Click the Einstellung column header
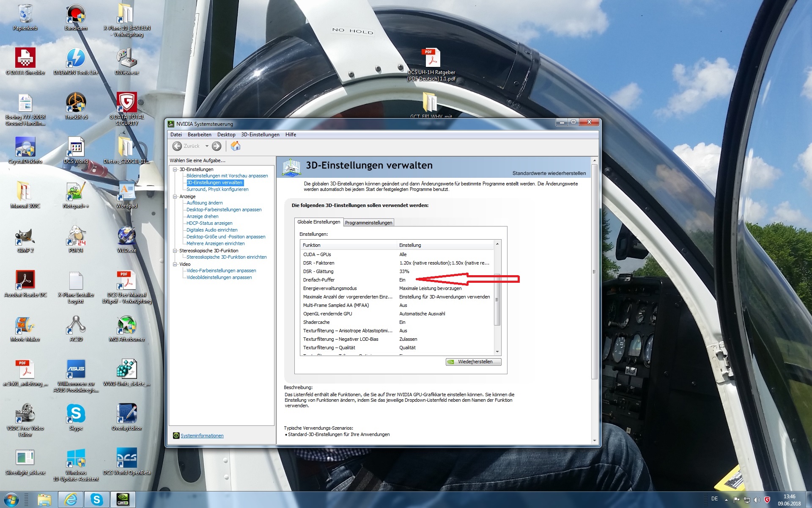 445,245
